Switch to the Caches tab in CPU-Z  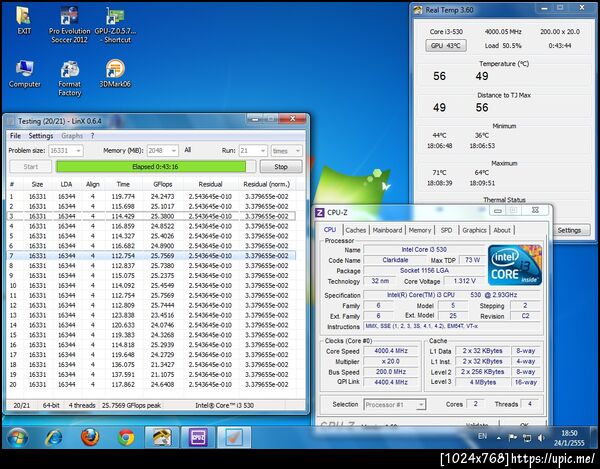tap(355, 230)
